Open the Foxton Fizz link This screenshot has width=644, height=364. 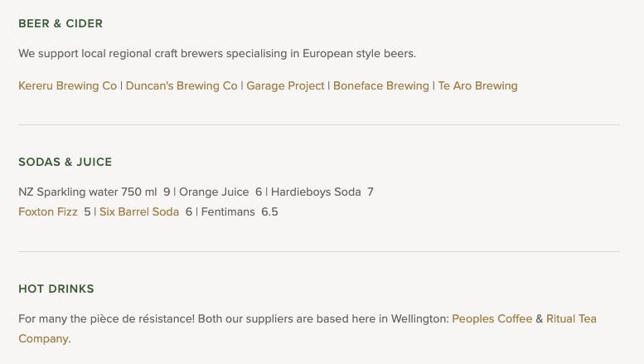click(x=48, y=211)
